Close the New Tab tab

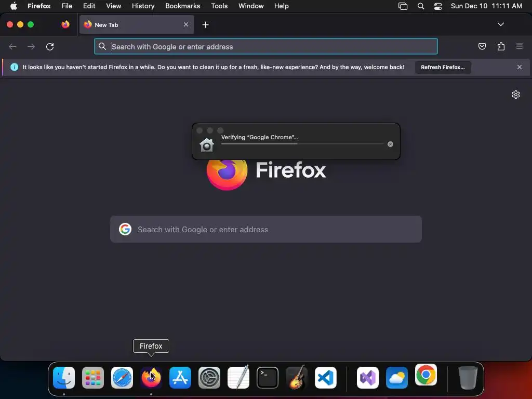coord(186,24)
